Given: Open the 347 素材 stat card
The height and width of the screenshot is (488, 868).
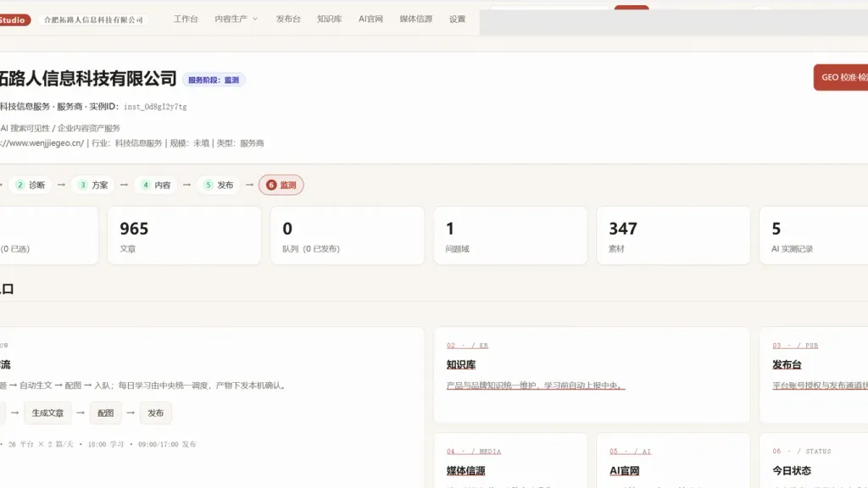Looking at the screenshot, I should pyautogui.click(x=673, y=236).
